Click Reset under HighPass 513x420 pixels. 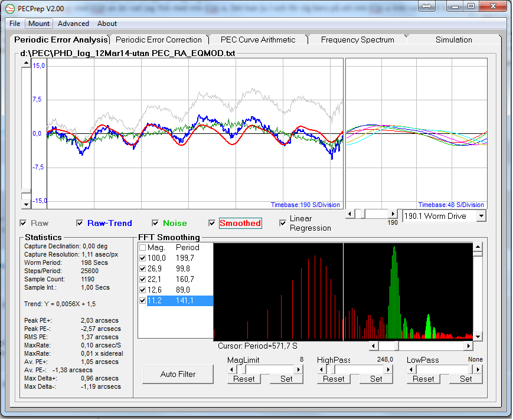pyautogui.click(x=334, y=379)
